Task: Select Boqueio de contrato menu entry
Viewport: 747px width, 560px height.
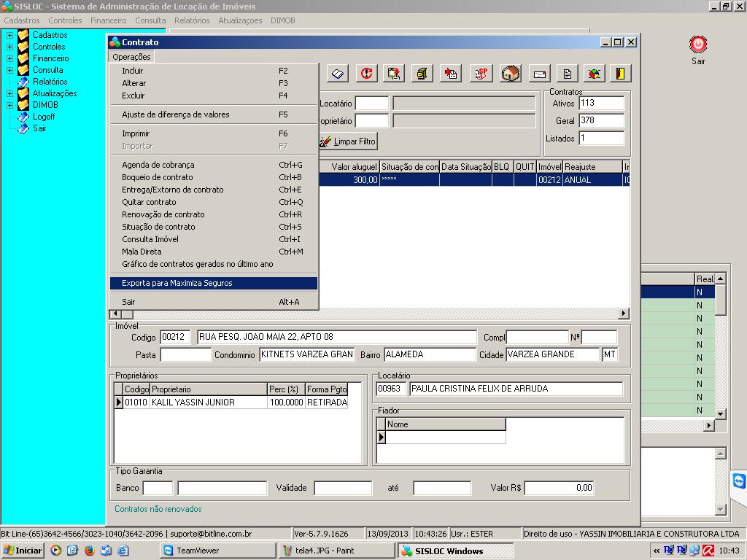Action: pos(214,177)
